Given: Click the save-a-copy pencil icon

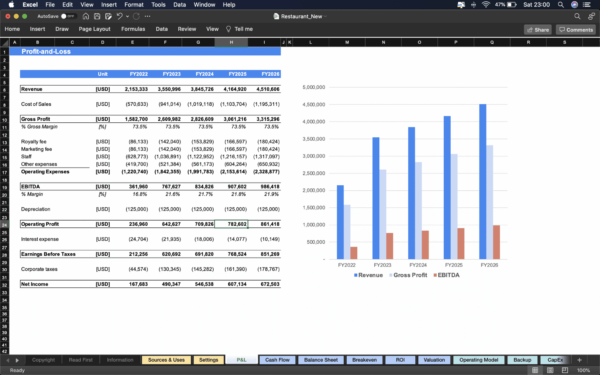Looking at the screenshot, I should point(108,16).
